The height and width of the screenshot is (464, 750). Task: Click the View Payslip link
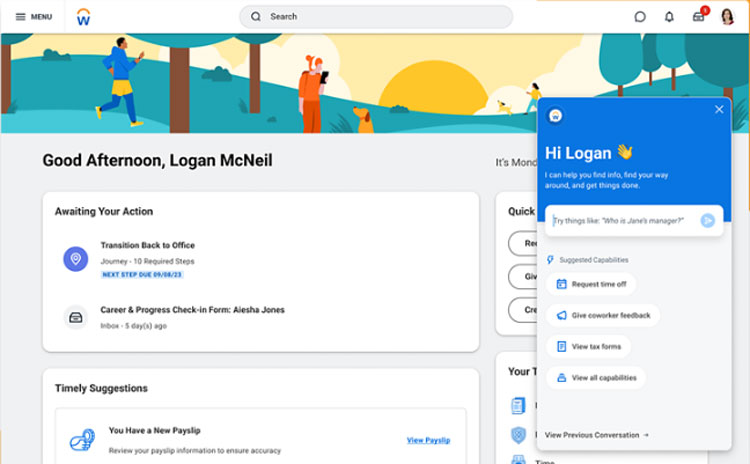tap(428, 440)
